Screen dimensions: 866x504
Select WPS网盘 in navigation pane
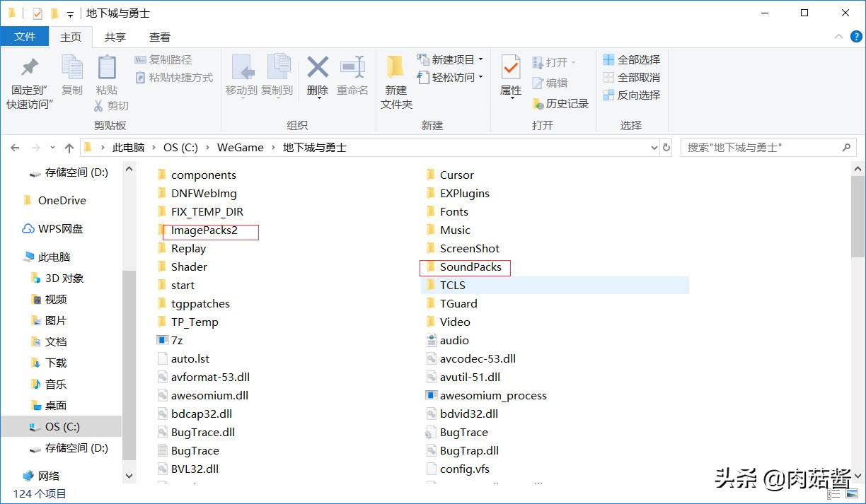[x=52, y=228]
